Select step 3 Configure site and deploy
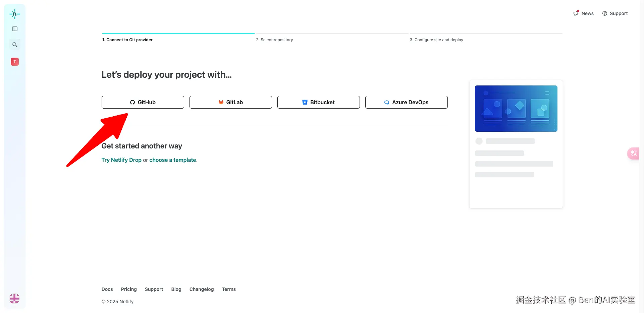The image size is (644, 313). pyautogui.click(x=436, y=40)
